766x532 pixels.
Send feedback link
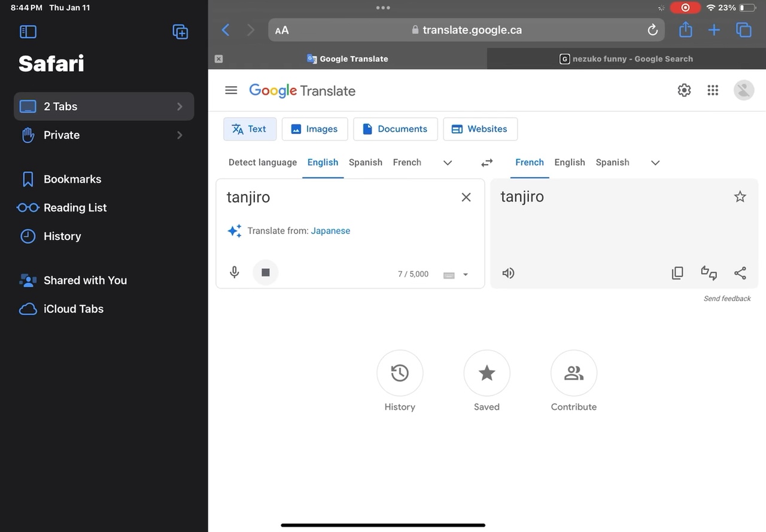(x=727, y=299)
